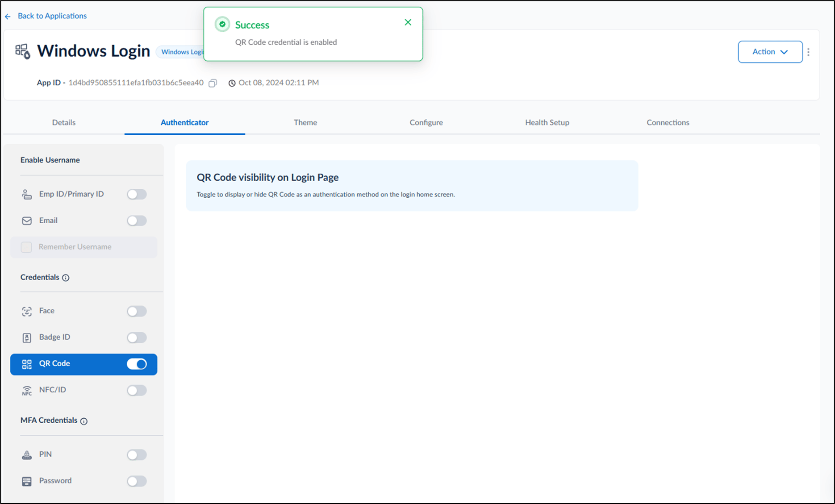Go to the Configure tab
This screenshot has width=835, height=504.
[426, 122]
